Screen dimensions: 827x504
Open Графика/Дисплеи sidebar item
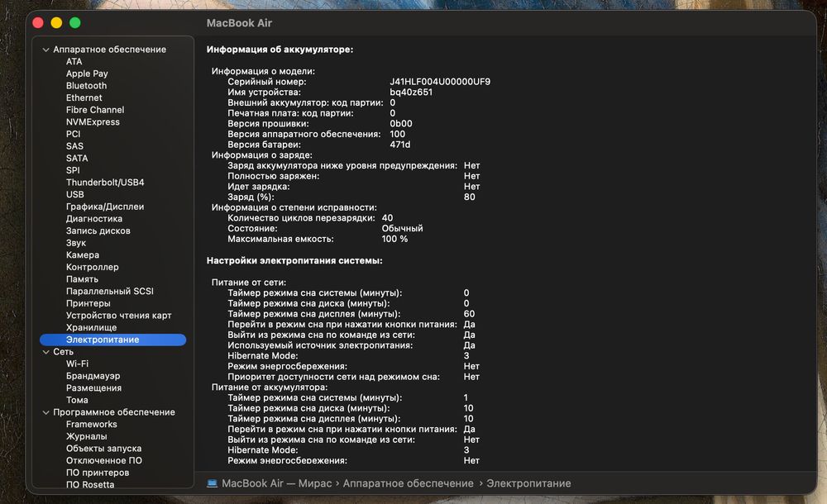tap(105, 207)
